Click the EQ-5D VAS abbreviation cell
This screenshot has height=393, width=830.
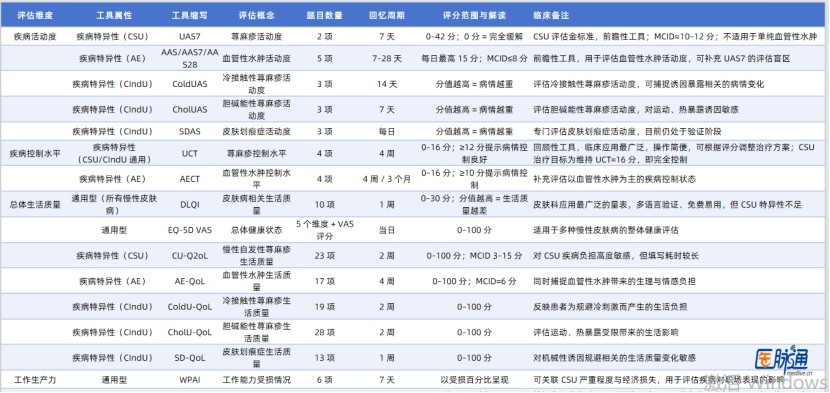tap(190, 230)
